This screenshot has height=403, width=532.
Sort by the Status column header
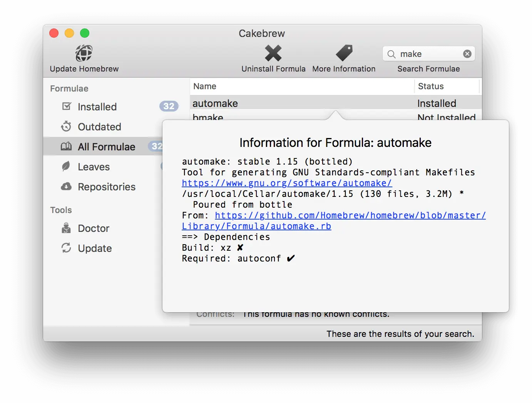(447, 86)
